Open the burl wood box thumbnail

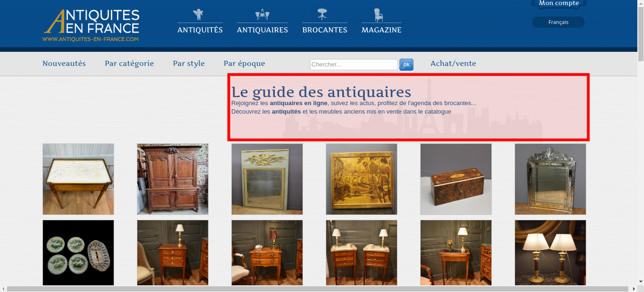456,179
